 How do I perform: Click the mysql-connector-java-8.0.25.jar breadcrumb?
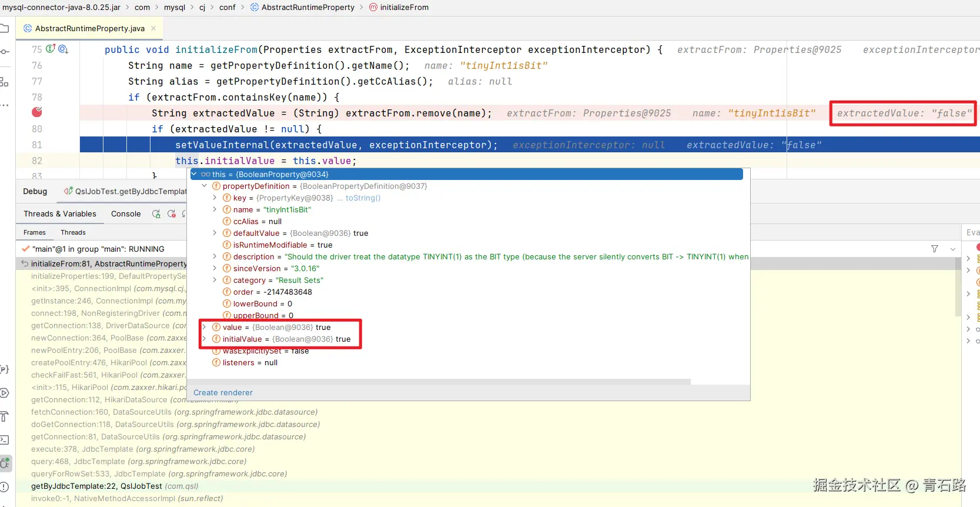[x=61, y=7]
